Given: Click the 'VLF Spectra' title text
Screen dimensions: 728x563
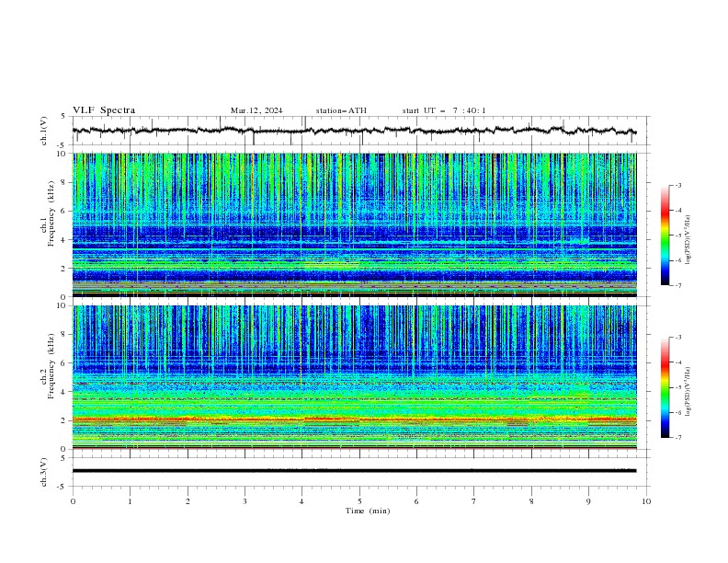Looking at the screenshot, I should (x=104, y=110).
